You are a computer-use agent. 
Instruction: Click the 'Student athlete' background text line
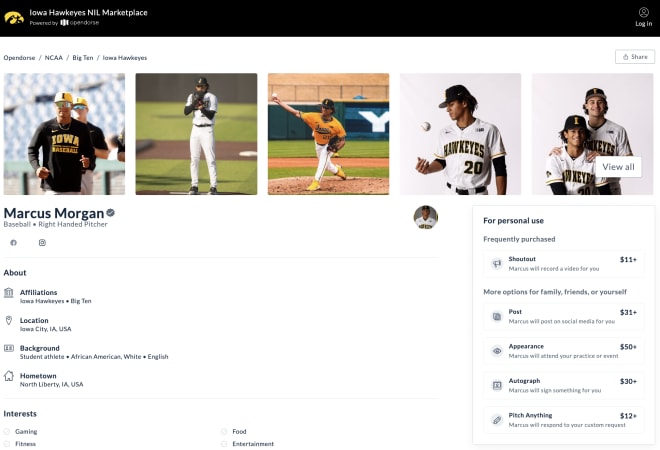point(94,357)
